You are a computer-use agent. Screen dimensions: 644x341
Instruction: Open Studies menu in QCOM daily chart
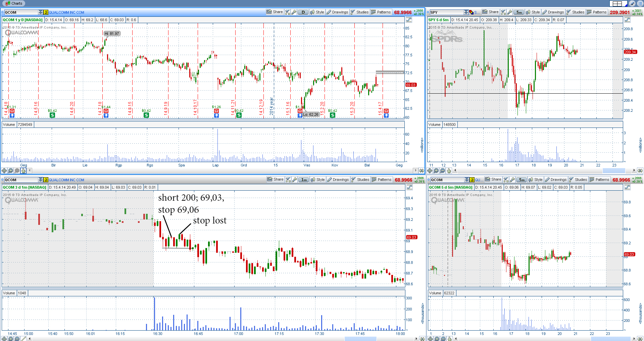(359, 12)
